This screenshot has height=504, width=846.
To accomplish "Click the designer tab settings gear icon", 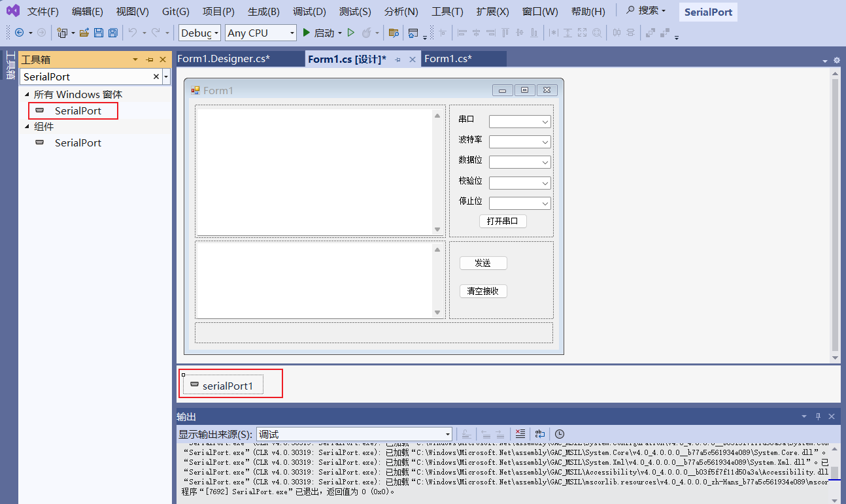I will click(837, 60).
